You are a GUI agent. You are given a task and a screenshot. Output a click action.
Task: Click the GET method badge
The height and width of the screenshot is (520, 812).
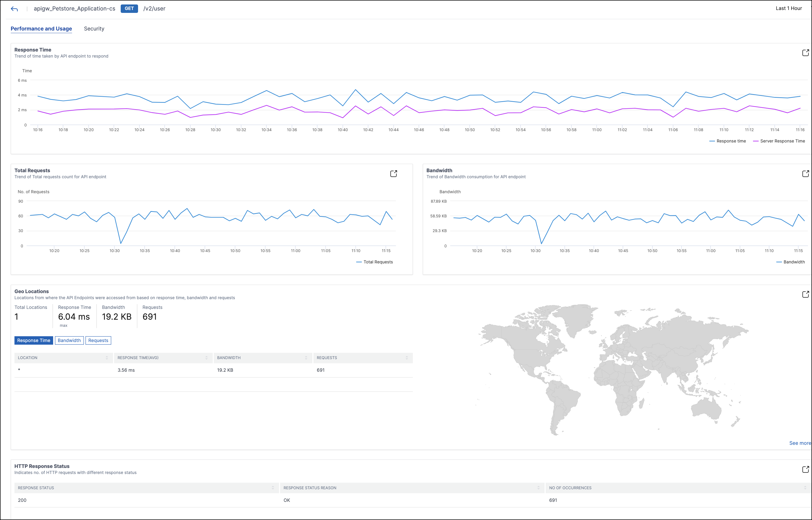point(129,8)
